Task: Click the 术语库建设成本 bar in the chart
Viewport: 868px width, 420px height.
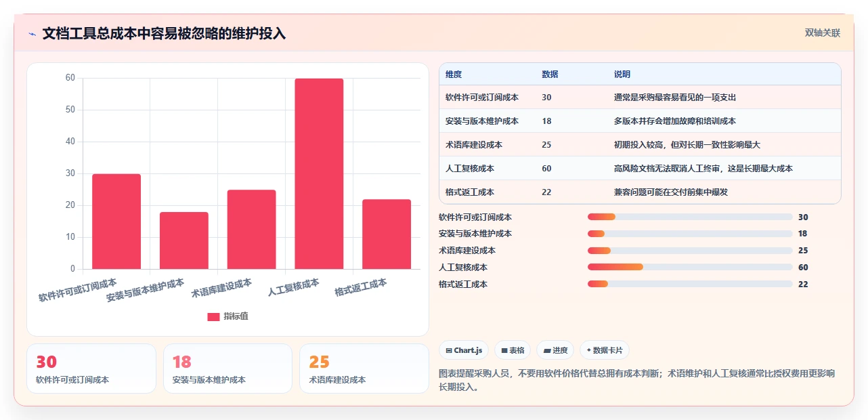Action: click(x=251, y=230)
